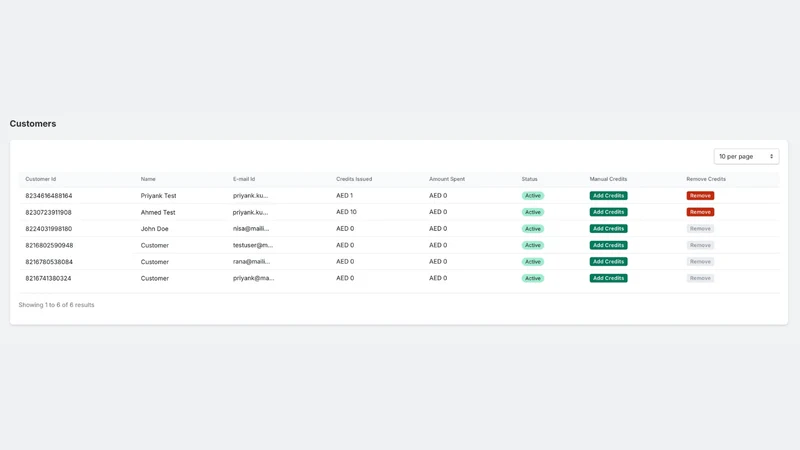Click email testuser@m...
Viewport: 800px width, 450px height.
(253, 245)
